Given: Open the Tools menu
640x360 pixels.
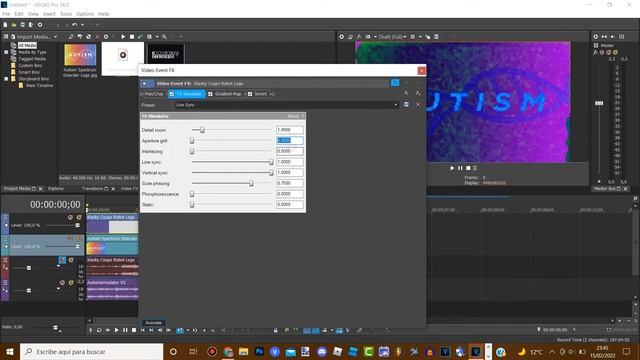Looking at the screenshot, I should 66,14.
